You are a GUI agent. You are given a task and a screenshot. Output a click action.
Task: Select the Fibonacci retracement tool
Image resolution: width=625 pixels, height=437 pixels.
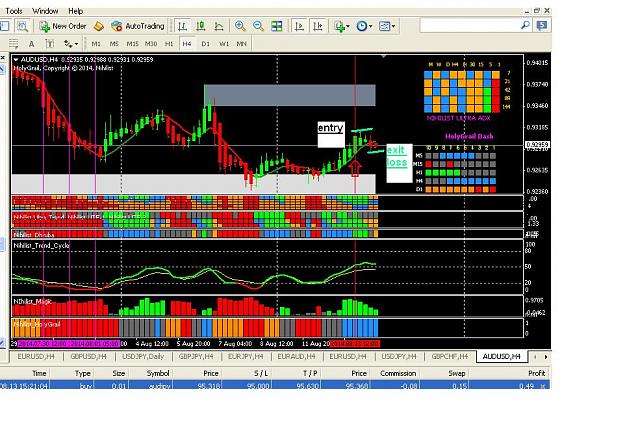(14, 44)
